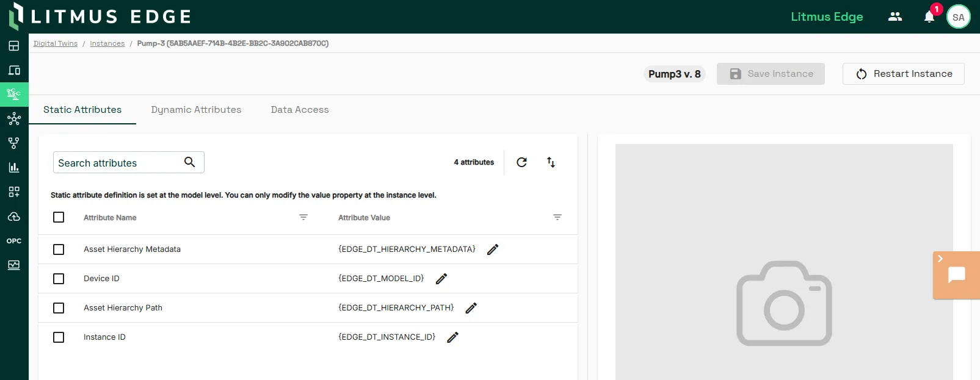
Task: Open the chat widget panel
Action: [956, 275]
